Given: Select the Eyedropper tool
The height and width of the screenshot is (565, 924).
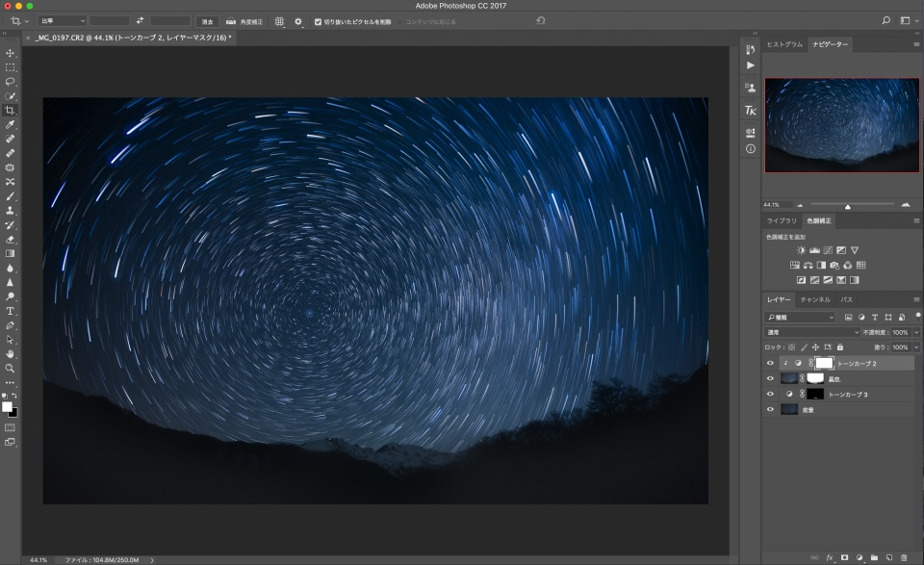Looking at the screenshot, I should (10, 125).
